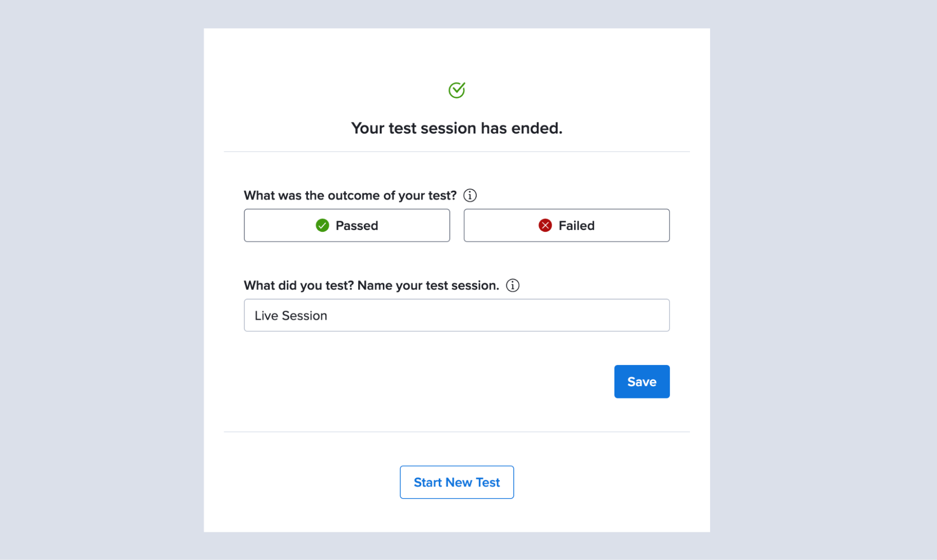Mark the test outcome as Passed

pyautogui.click(x=347, y=225)
